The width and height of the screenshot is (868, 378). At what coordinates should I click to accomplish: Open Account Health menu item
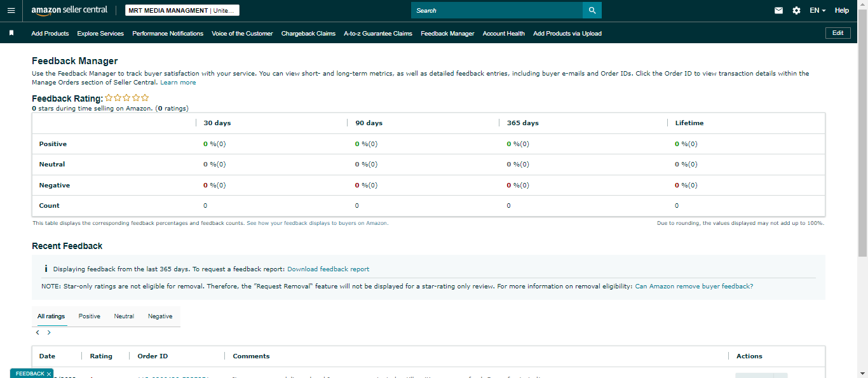coord(504,34)
